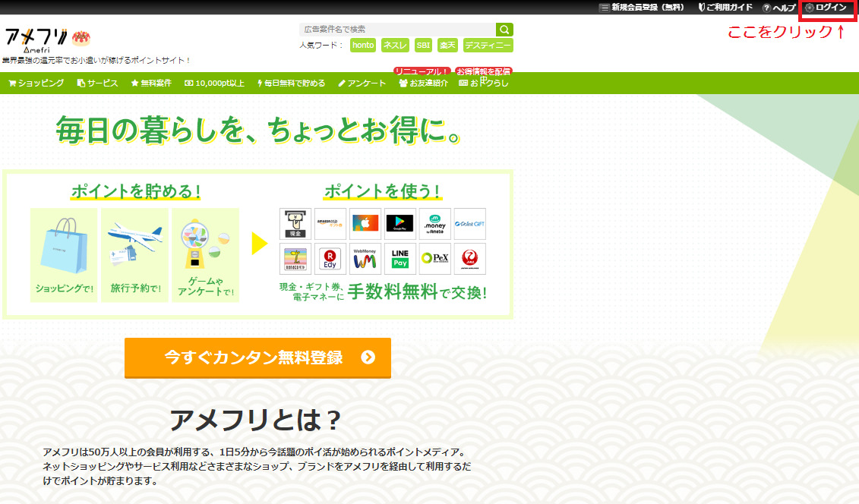Click the ポイントを貯める！ heading
Viewport: 859px width, 504px height.
point(135,191)
